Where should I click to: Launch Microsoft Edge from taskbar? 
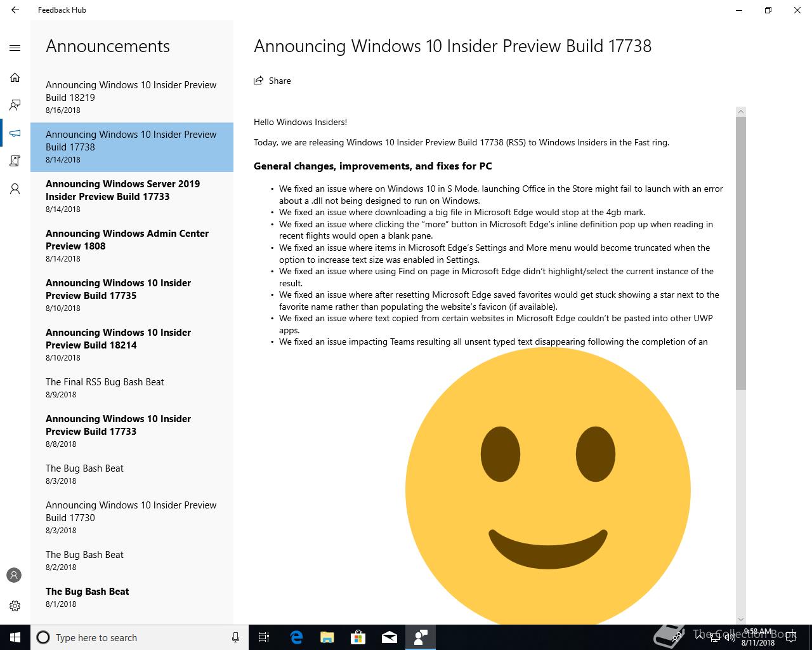[x=296, y=637]
